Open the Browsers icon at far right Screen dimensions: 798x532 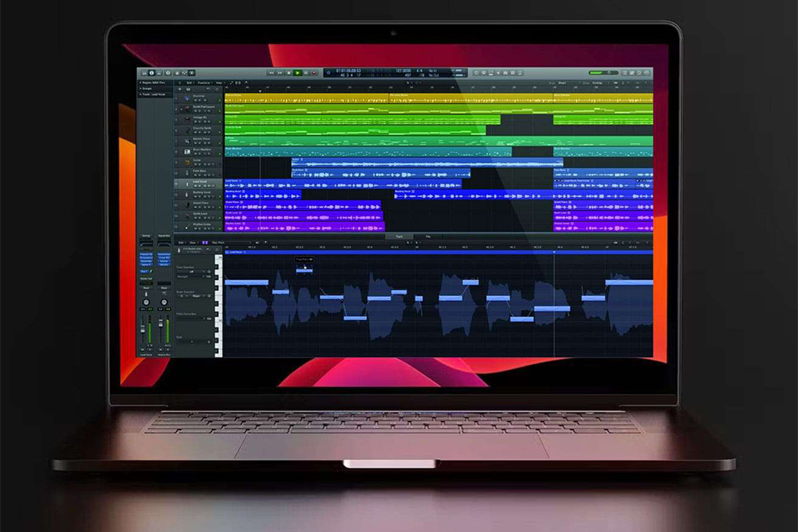[647, 73]
